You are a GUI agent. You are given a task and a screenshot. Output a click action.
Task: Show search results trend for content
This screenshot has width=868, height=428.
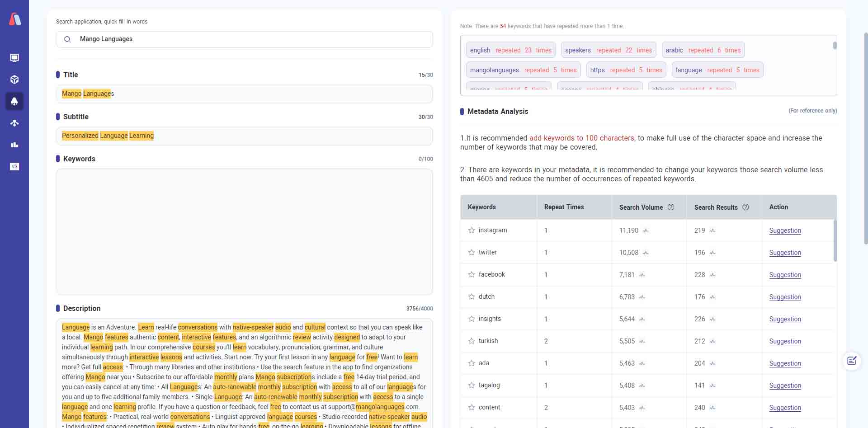coord(712,408)
